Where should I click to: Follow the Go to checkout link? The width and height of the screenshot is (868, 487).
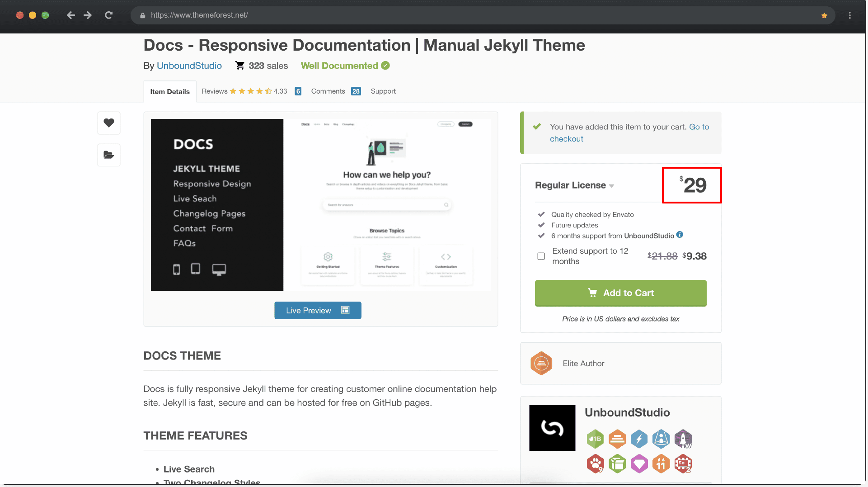click(629, 133)
